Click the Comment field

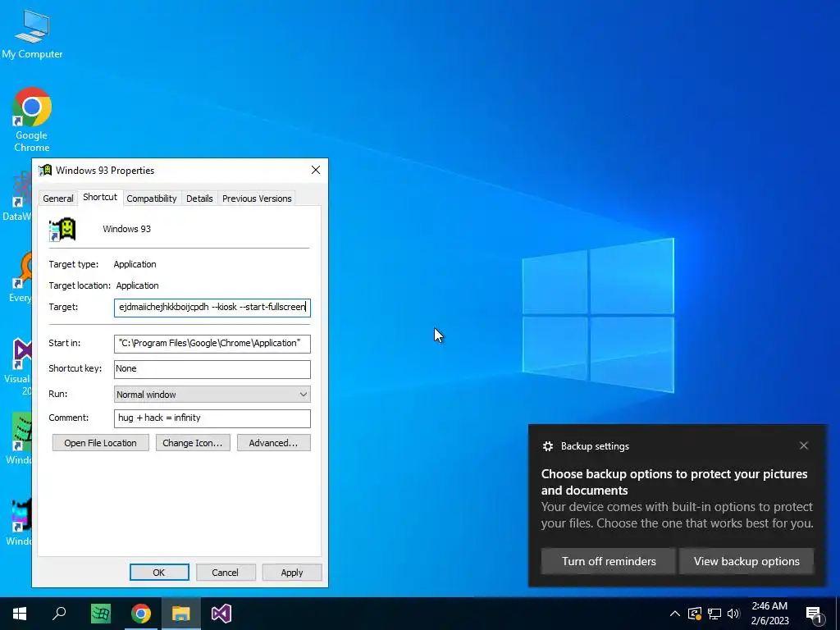212,418
